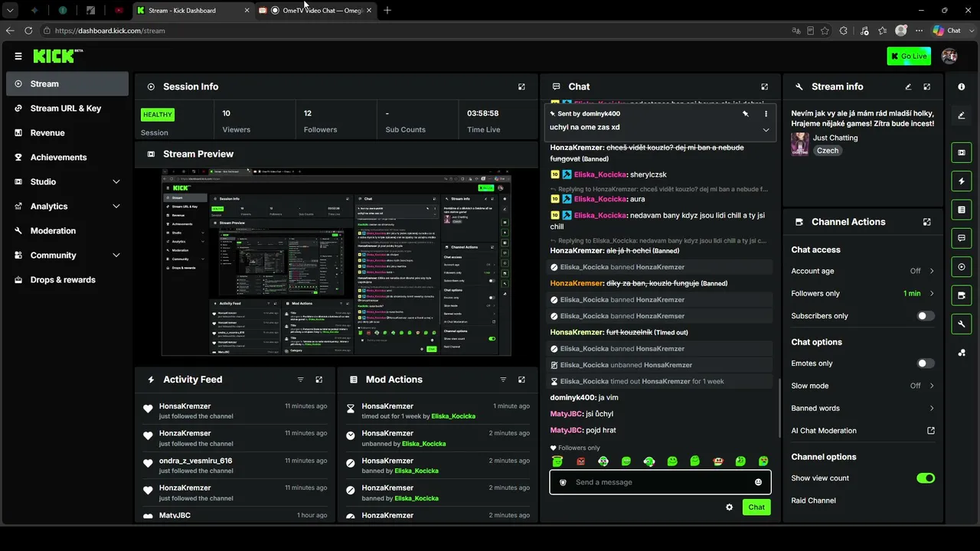Unpin the pinned message from dominyk400
980x551 pixels.
[x=746, y=114]
